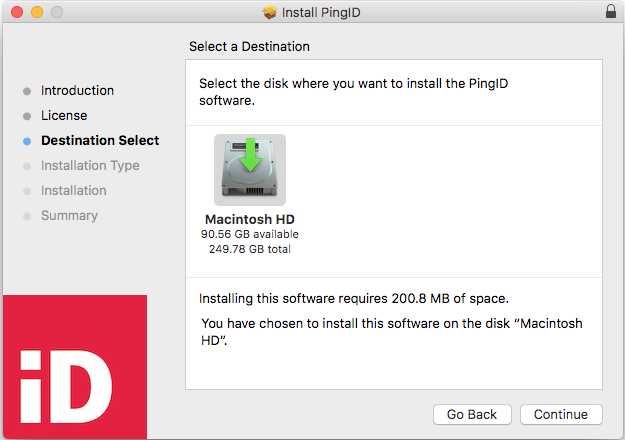Jump to the Summary step
This screenshot has width=625, height=440.
coord(69,216)
